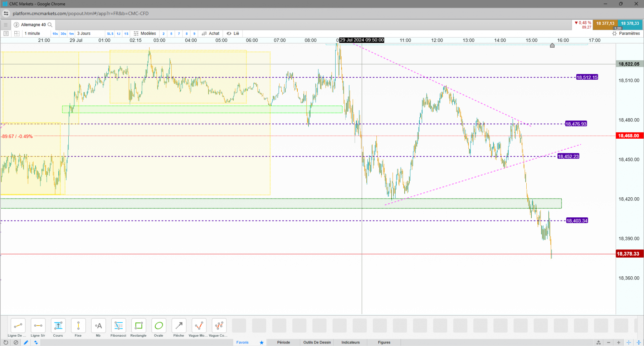
Task: Select the Cours price tool
Action: click(x=58, y=326)
